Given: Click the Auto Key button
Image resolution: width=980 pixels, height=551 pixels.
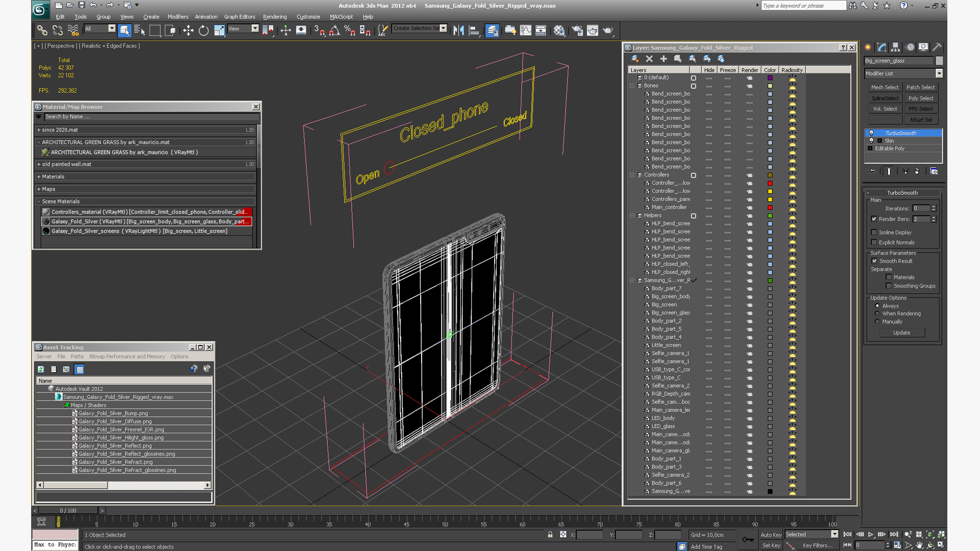Looking at the screenshot, I should 771,535.
